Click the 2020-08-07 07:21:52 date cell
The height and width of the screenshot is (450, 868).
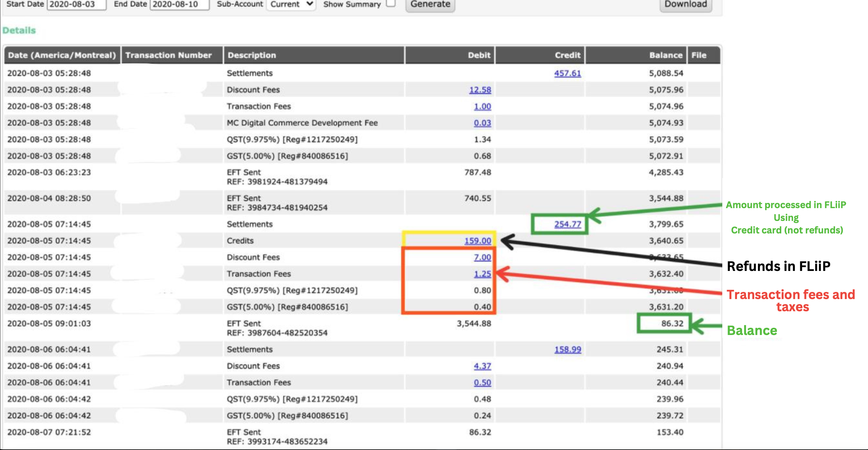click(49, 432)
